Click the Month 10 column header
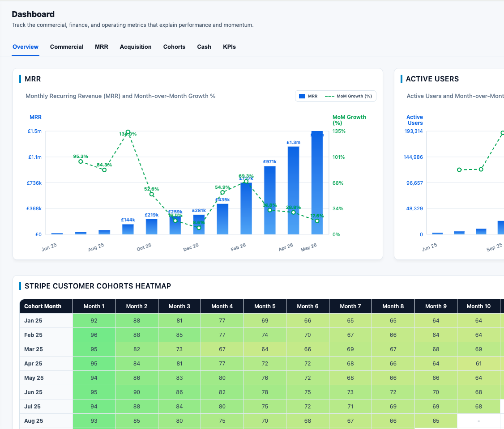This screenshot has height=429, width=504. pyautogui.click(x=478, y=306)
